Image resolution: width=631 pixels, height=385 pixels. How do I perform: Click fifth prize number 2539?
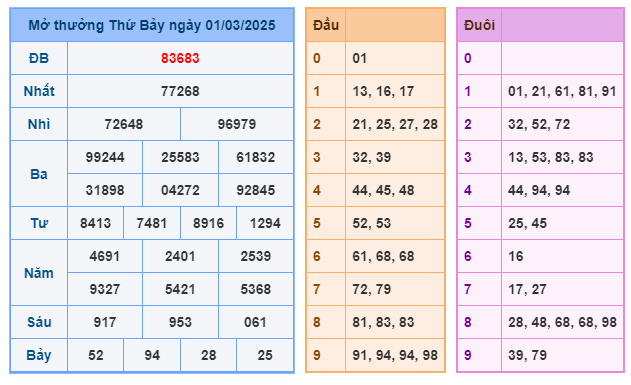pyautogui.click(x=256, y=256)
